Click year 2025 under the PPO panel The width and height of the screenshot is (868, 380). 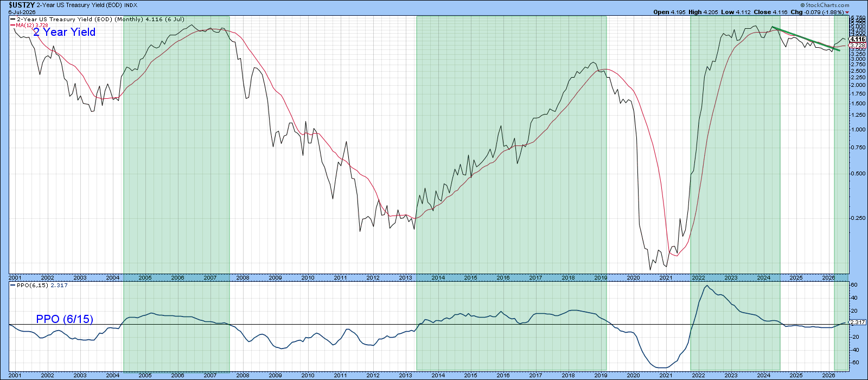(796, 375)
